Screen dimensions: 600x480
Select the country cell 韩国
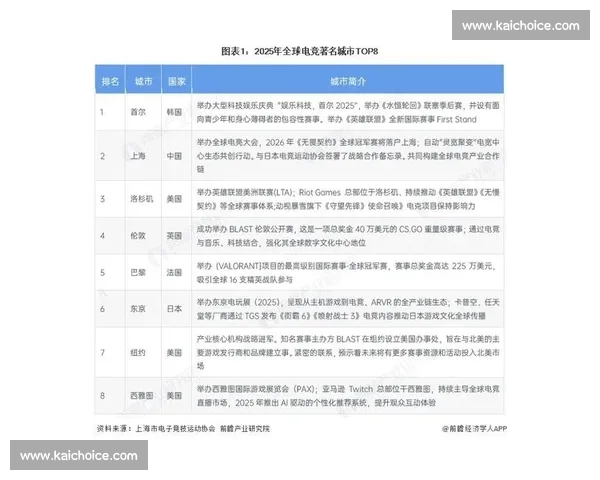(174, 112)
